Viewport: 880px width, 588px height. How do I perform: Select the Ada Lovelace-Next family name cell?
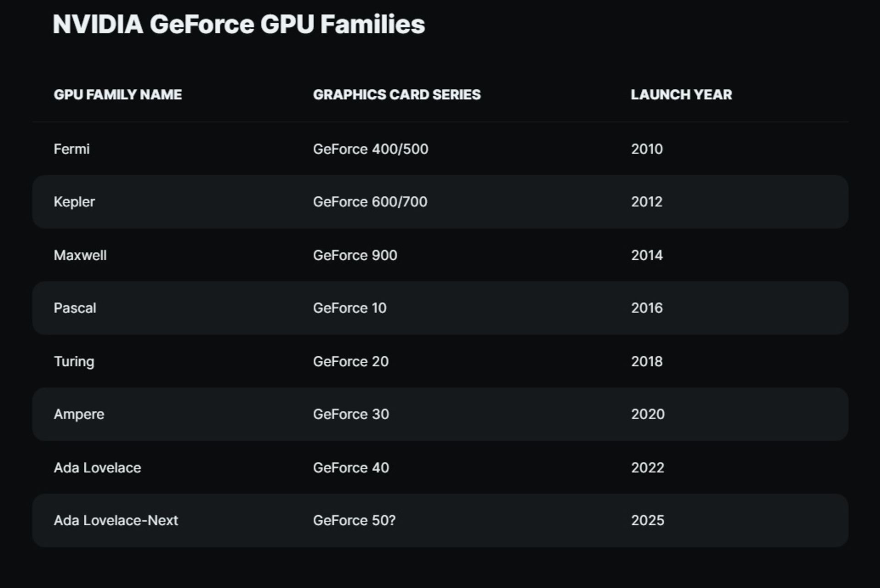tap(116, 520)
